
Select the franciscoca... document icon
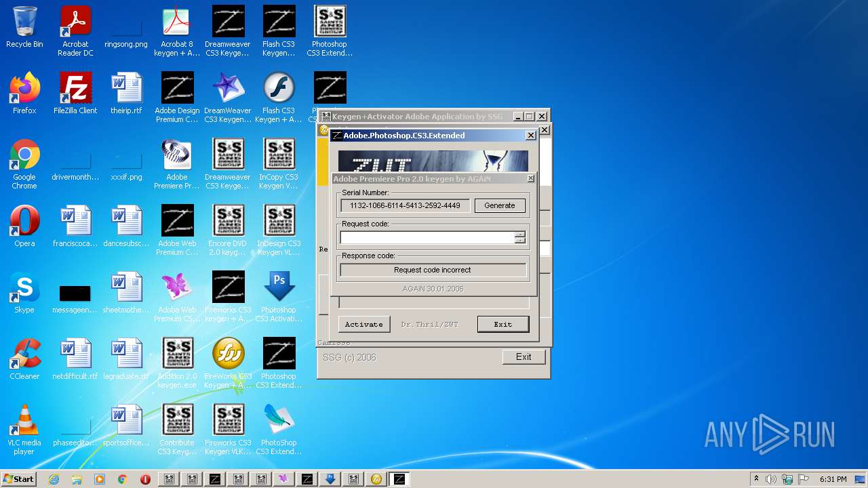(75, 226)
